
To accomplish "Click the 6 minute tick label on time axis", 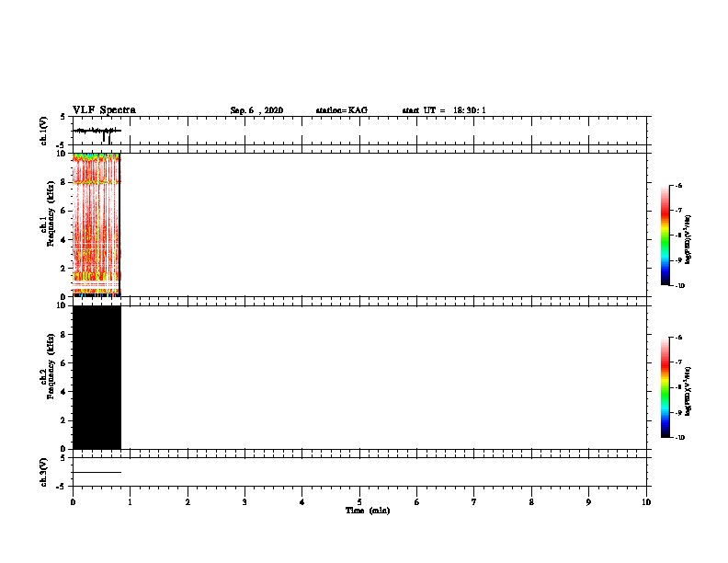I will coord(417,502).
